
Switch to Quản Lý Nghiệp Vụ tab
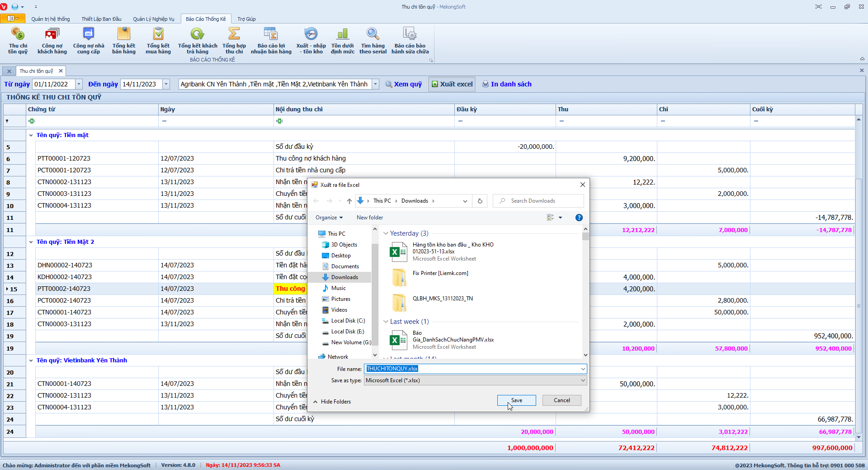[153, 19]
